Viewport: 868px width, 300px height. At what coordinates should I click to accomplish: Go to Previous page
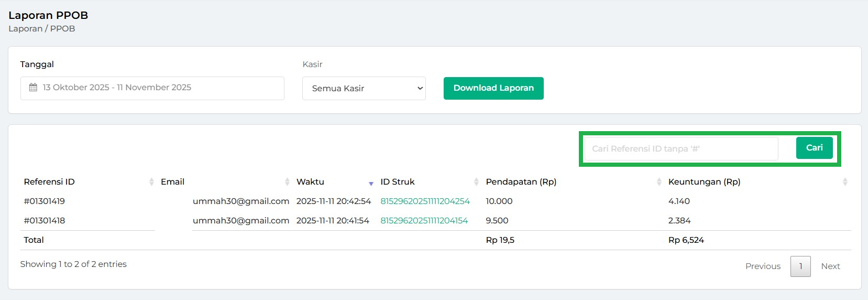tap(763, 266)
